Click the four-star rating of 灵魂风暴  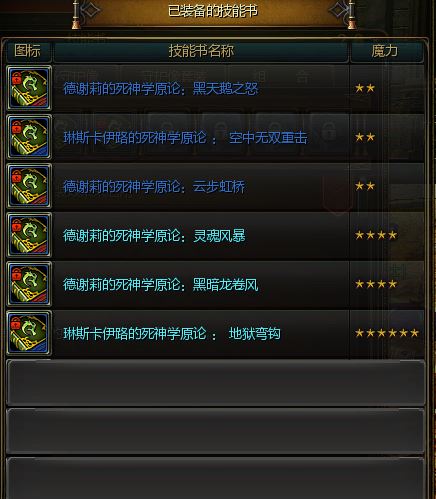point(376,235)
